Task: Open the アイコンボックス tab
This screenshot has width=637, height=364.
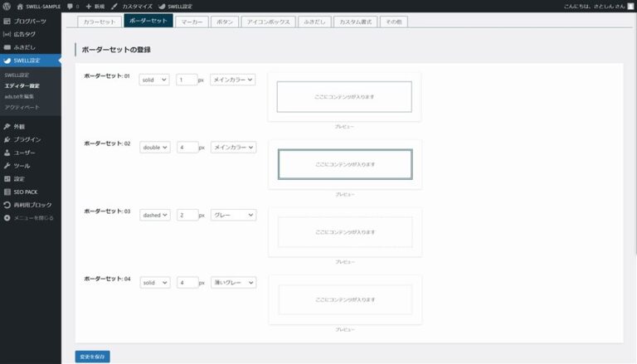Action: tap(269, 21)
